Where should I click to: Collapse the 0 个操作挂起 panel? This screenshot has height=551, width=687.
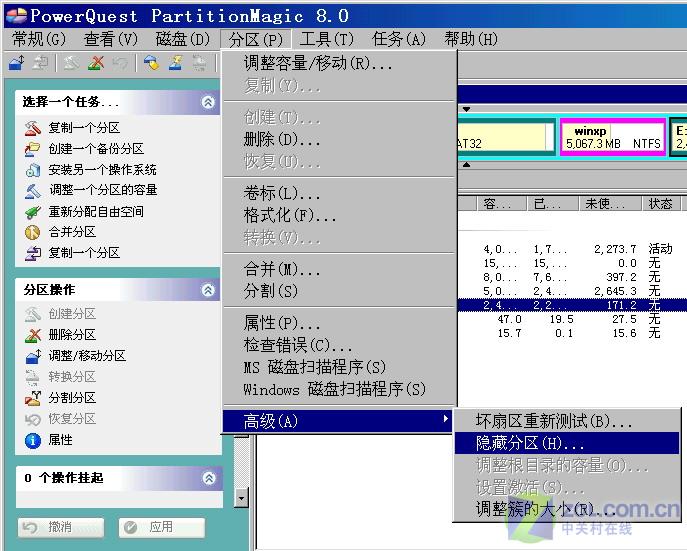coord(209,477)
